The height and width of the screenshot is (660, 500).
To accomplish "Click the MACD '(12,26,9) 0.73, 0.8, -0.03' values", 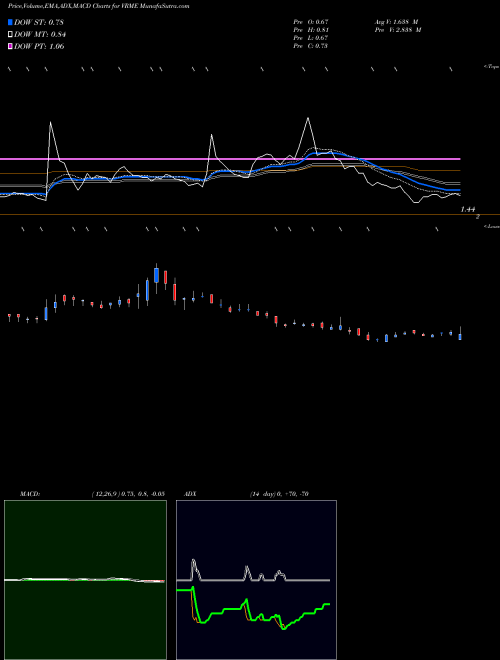I will pos(128,494).
